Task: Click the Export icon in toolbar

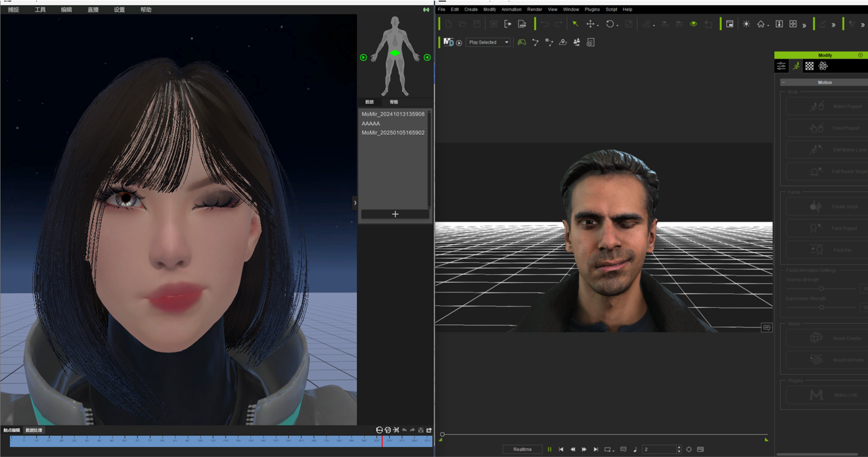Action: point(507,24)
